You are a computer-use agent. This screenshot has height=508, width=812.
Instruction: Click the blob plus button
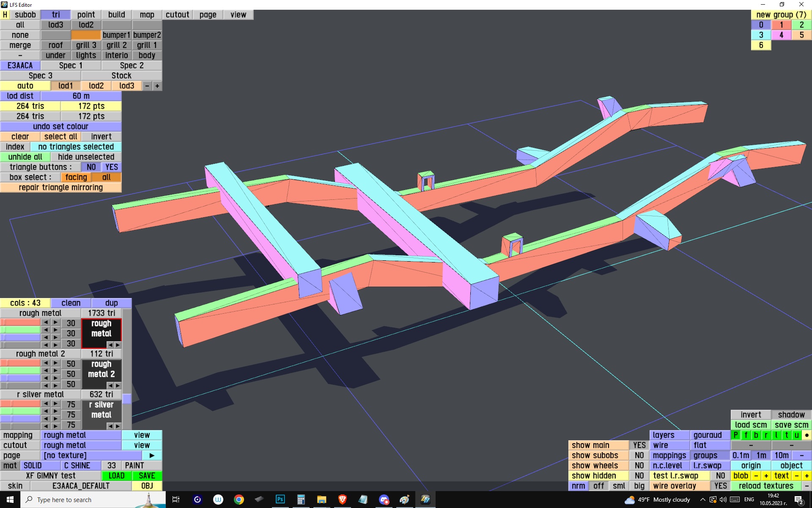766,476
